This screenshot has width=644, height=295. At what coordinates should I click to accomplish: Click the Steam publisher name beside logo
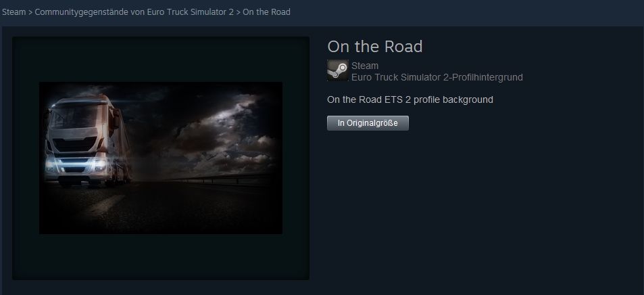pyautogui.click(x=365, y=66)
